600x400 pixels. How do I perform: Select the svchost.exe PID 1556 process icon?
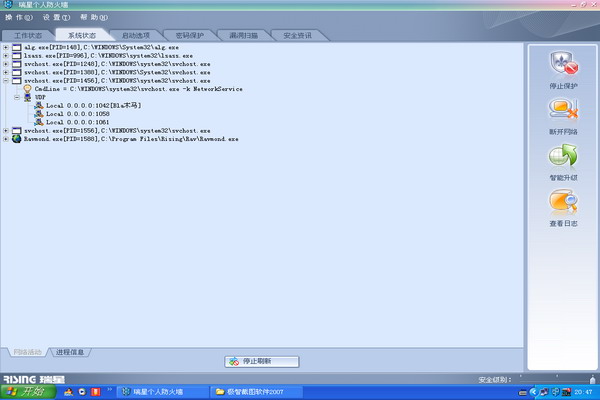coord(16,131)
